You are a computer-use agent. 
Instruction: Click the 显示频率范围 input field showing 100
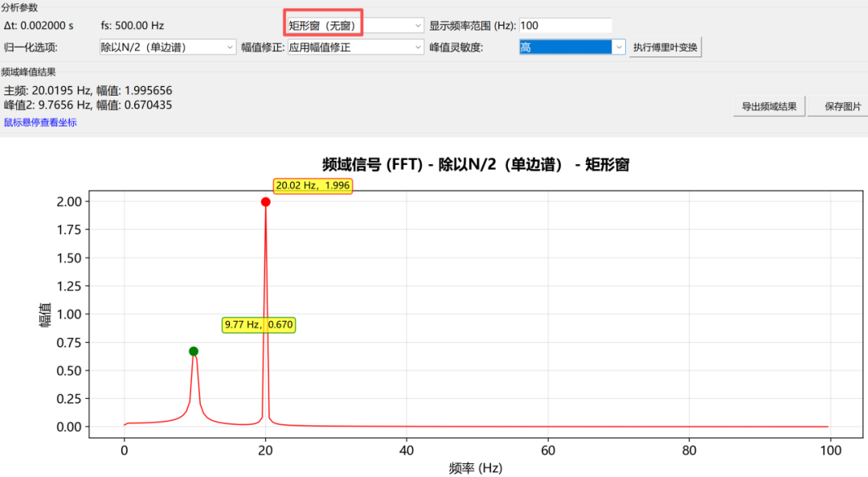pyautogui.click(x=565, y=26)
